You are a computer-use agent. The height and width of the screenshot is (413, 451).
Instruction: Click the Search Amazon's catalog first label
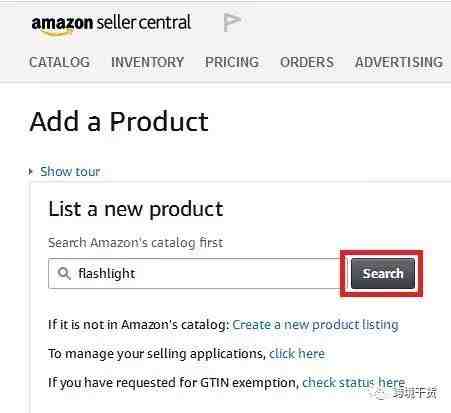(x=136, y=243)
